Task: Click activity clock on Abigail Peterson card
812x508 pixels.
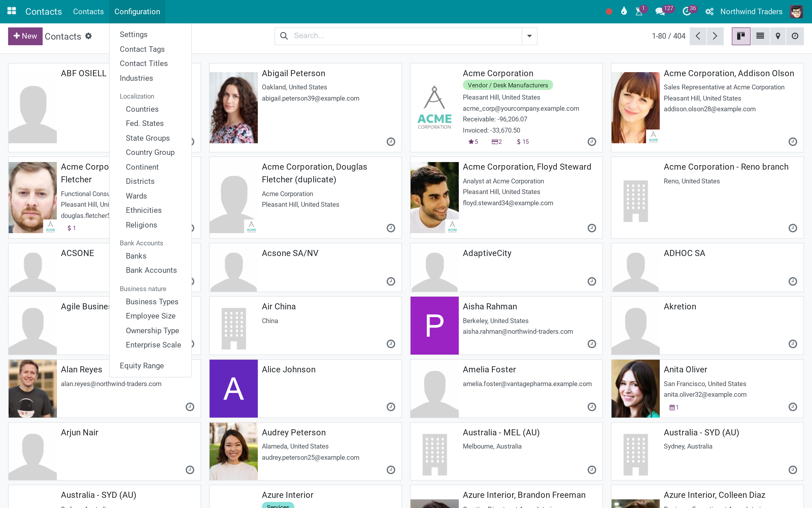Action: click(x=391, y=142)
